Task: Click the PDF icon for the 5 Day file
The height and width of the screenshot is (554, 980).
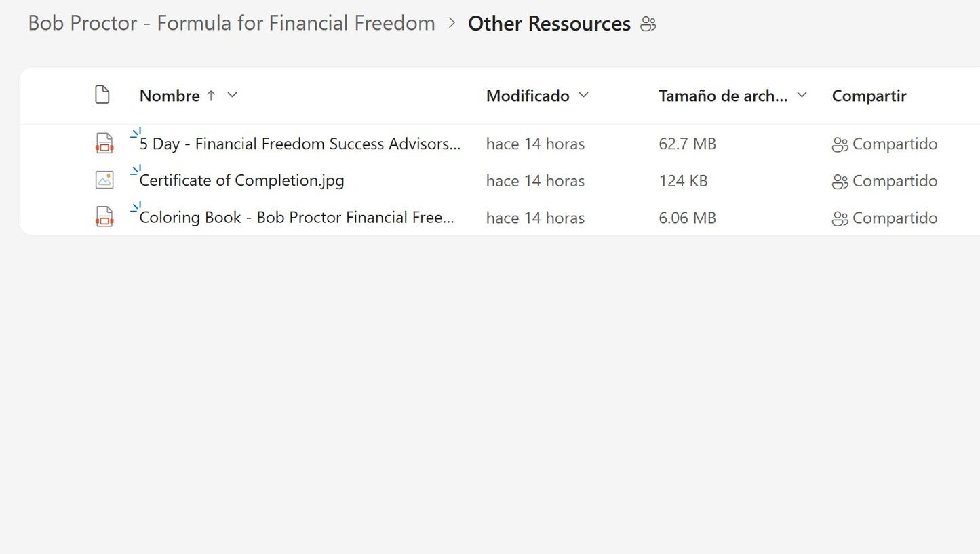Action: pos(104,143)
